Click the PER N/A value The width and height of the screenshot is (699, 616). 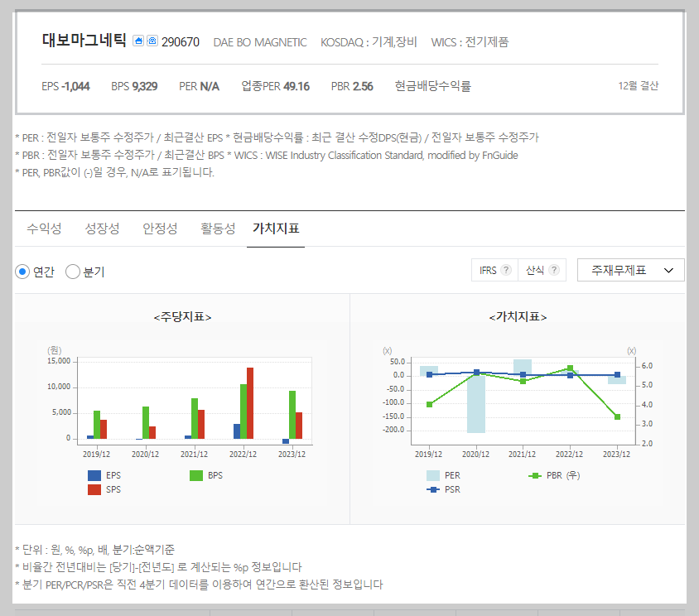199,86
